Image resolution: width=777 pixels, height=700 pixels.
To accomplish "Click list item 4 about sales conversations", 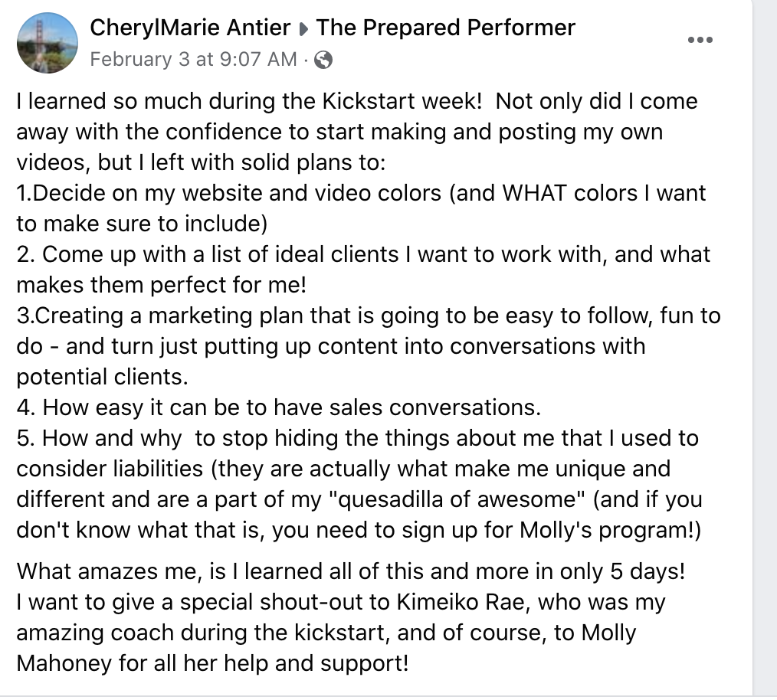I will coord(278,407).
